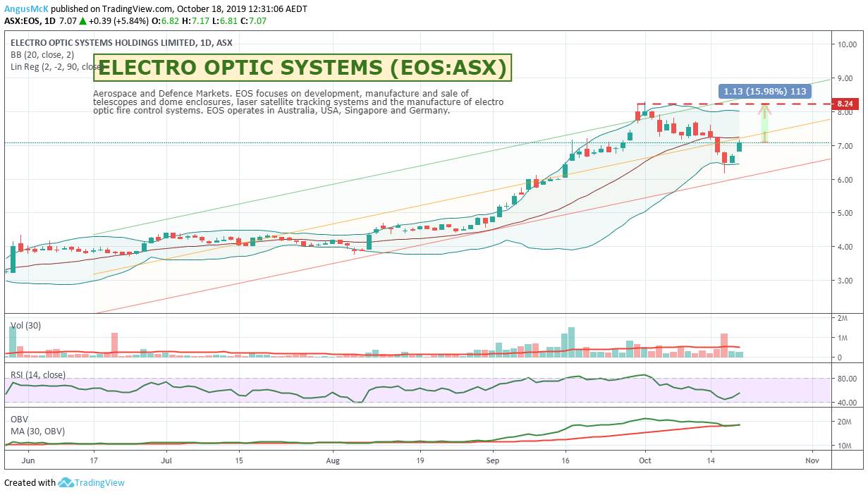Click the company description paragraph text
Screen dimensions: 868x495
pyautogui.click(x=298, y=102)
